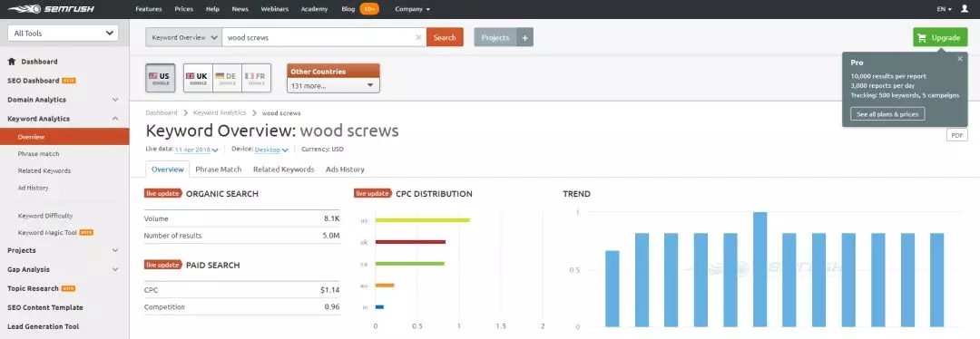Open the Keyword Overview type dropdown

(x=183, y=37)
